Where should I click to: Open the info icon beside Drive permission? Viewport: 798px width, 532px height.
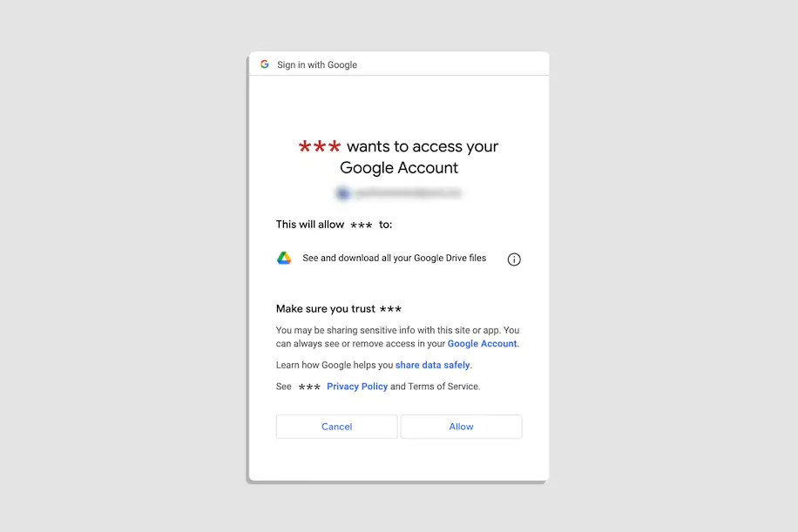(x=514, y=259)
